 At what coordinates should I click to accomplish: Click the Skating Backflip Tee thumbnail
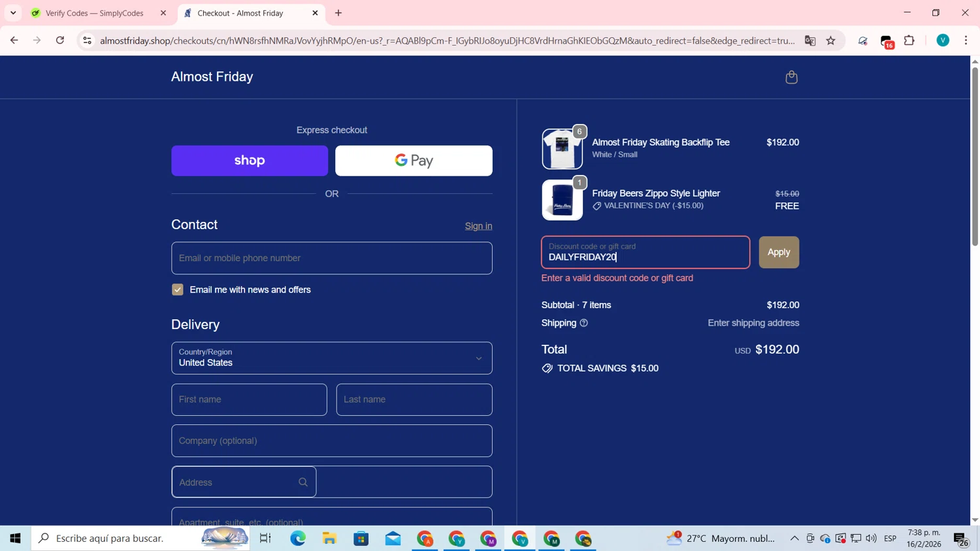coord(562,149)
